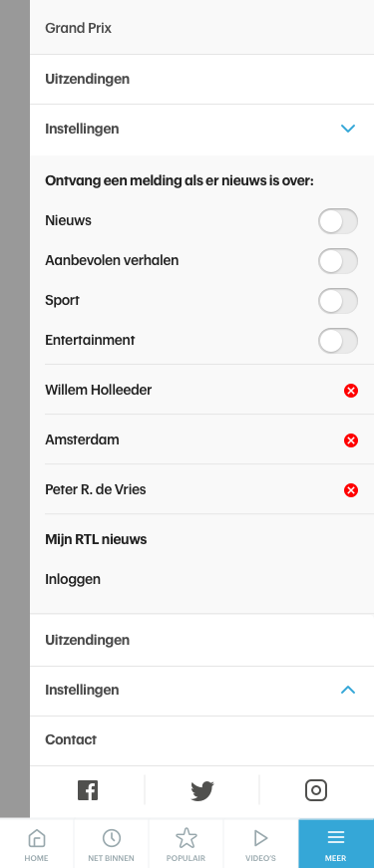Delete Peter R. de Vries alert
374x868 pixels.
click(x=351, y=490)
